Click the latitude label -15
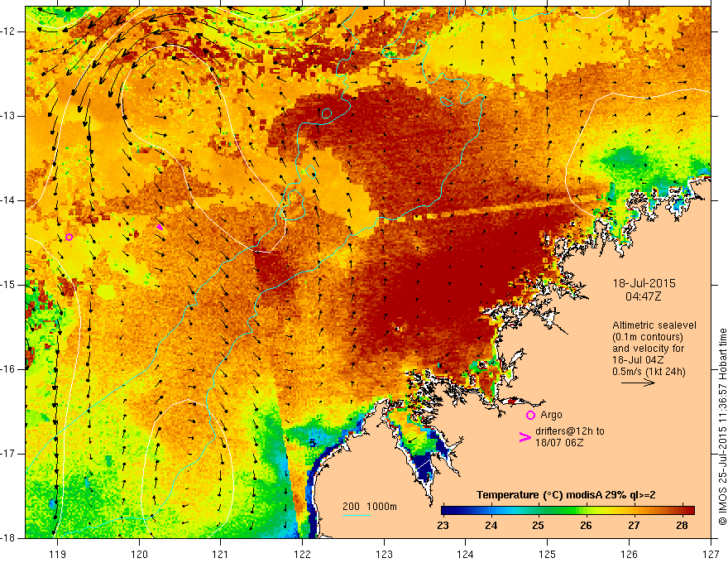Viewport: 728px width, 563px height. click(x=8, y=285)
